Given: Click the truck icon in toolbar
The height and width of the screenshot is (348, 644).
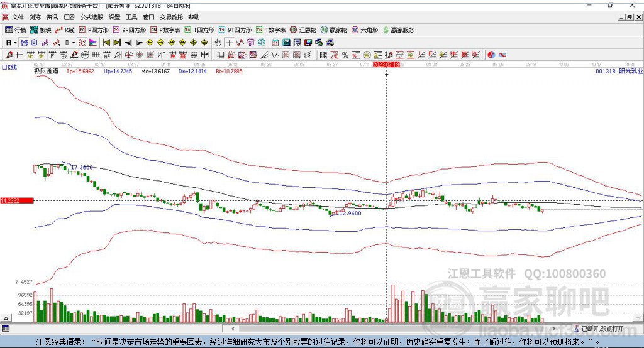Looking at the screenshot, I should coord(330,43).
